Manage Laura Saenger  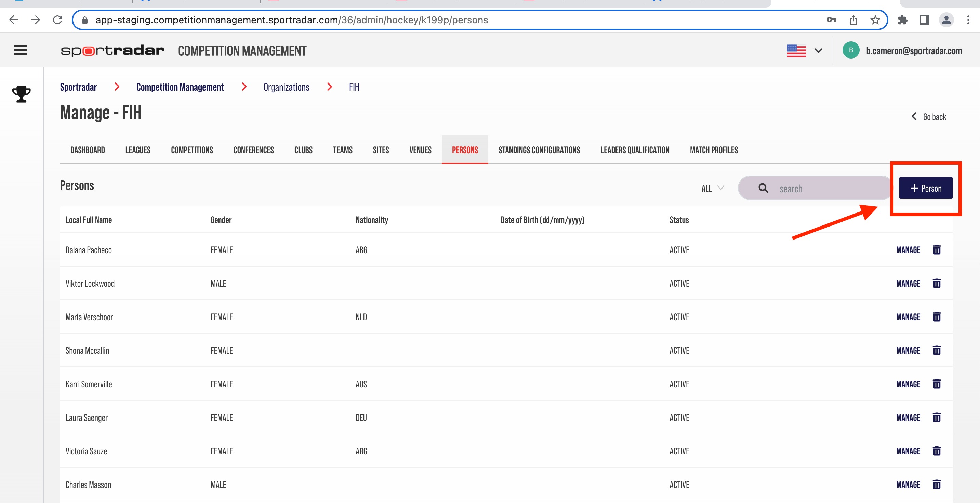[908, 417]
